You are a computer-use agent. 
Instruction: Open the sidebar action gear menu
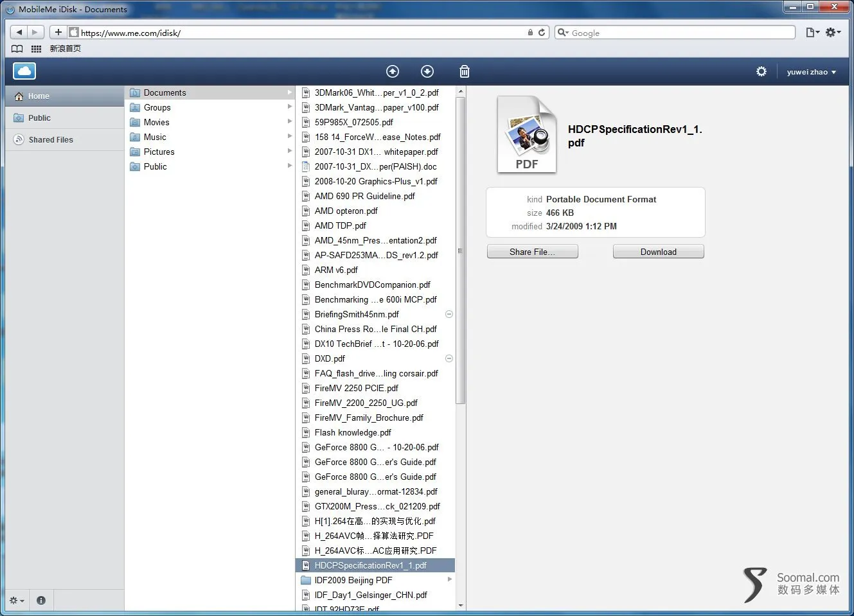pos(17,601)
